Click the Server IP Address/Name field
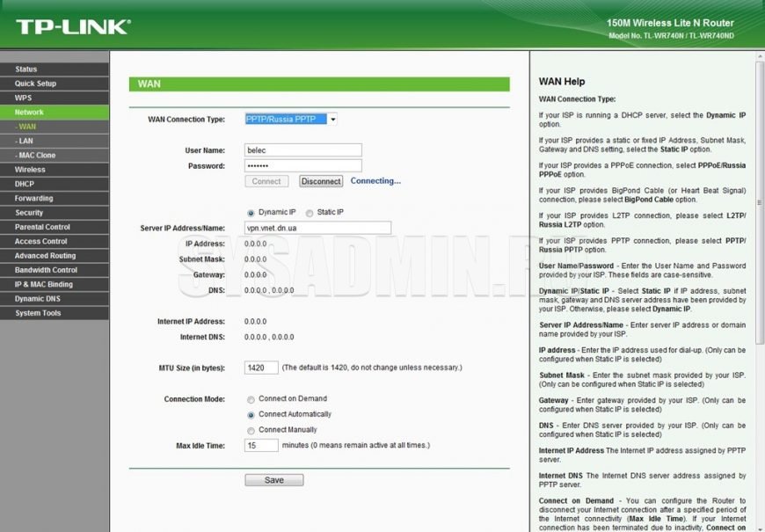The height and width of the screenshot is (532, 765). (x=317, y=228)
